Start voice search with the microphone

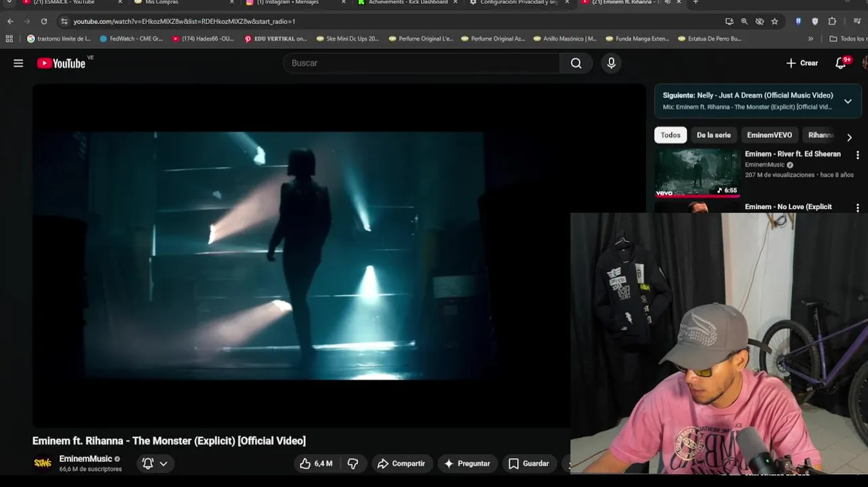click(x=611, y=63)
